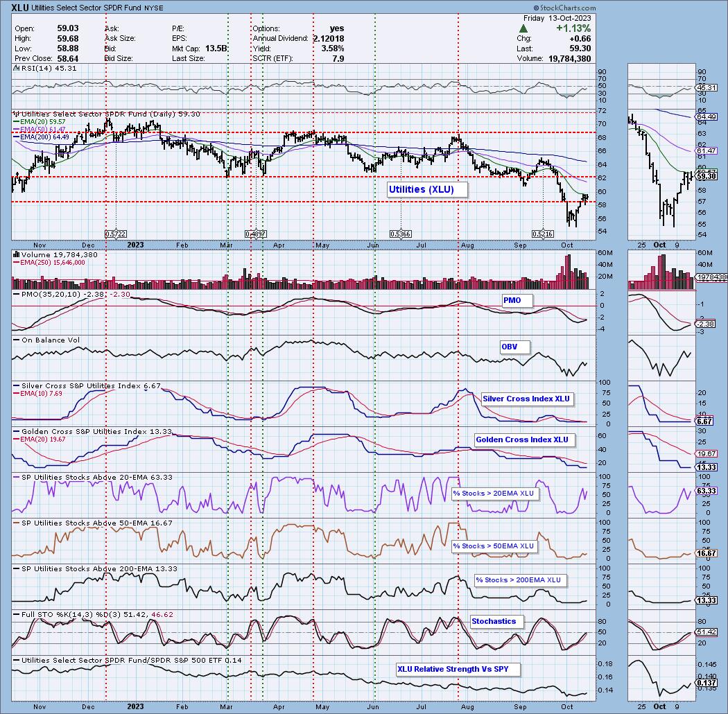Click the Friday 13-Oct-2023 date
Image resolution: width=728 pixels, height=714 pixels.
click(557, 18)
